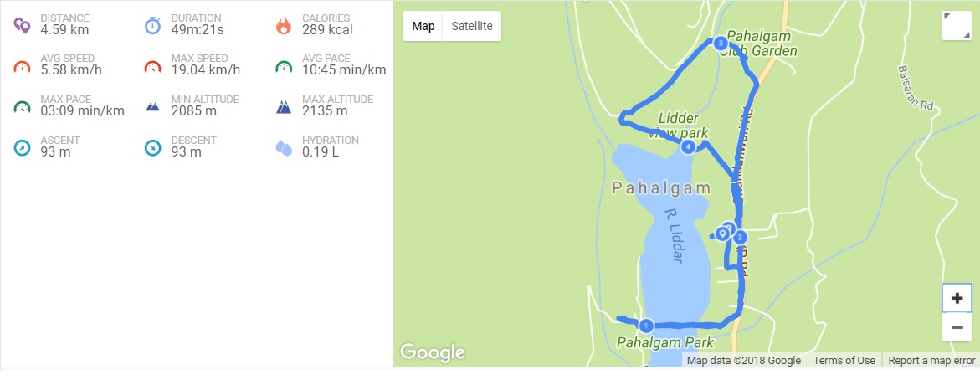Click the calories flame icon
The image size is (980, 385).
(284, 26)
